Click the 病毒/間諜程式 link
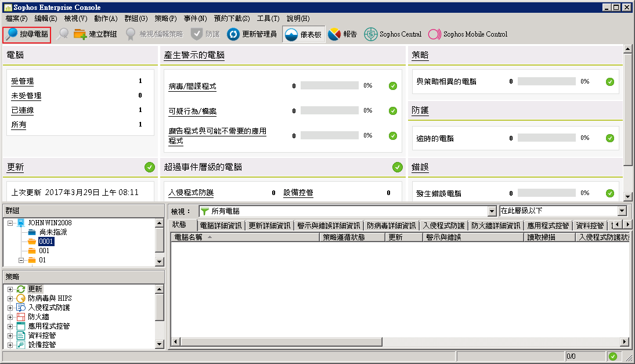This screenshot has height=364, width=635. 192,87
